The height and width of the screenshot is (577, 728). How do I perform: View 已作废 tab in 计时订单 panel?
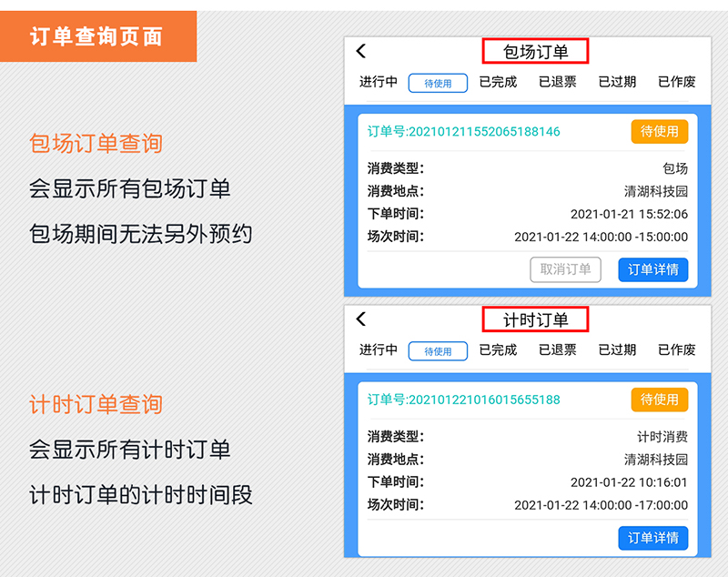click(677, 349)
